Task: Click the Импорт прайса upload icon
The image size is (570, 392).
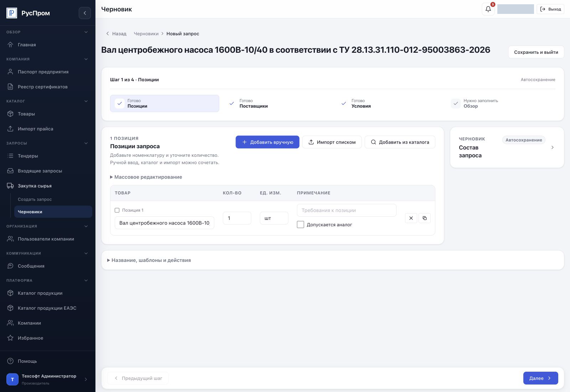Action: [11, 129]
